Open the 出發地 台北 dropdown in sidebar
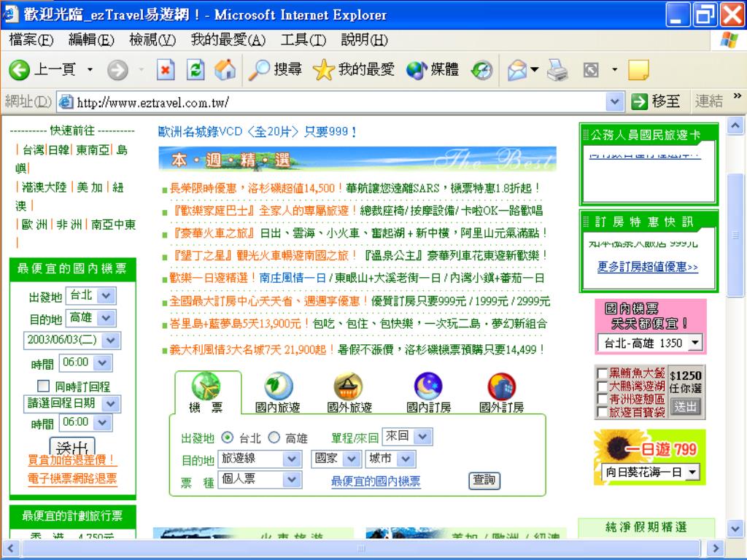The width and height of the screenshot is (747, 560). pyautogui.click(x=90, y=295)
